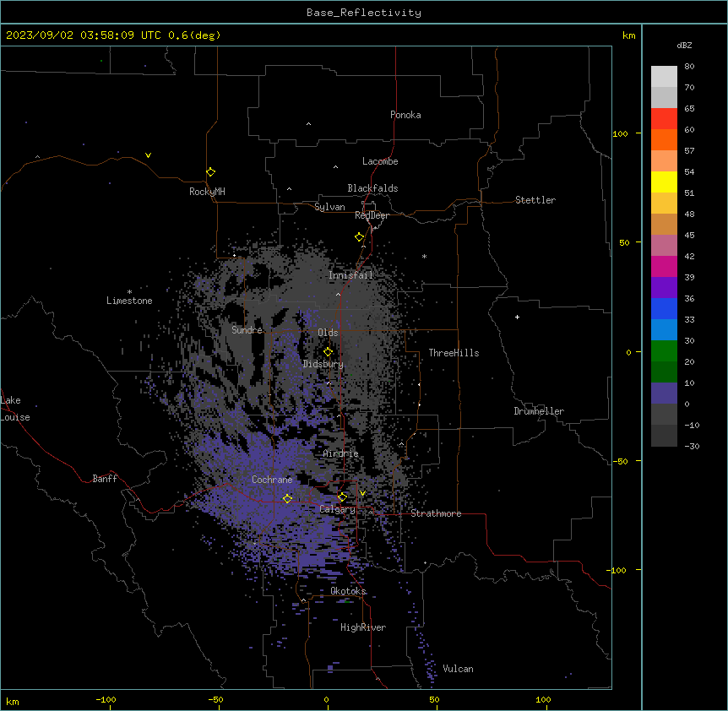Click the Drumheller label
This screenshot has height=711, width=728.
[x=539, y=411]
